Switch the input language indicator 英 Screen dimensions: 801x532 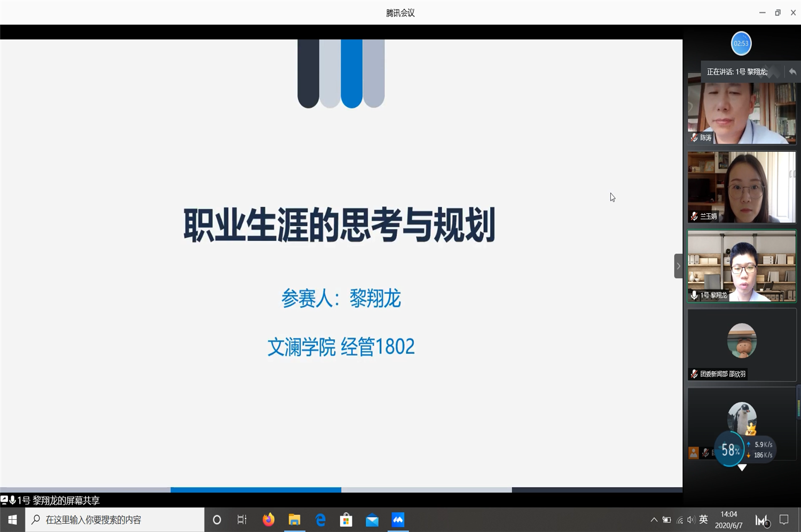[703, 520]
